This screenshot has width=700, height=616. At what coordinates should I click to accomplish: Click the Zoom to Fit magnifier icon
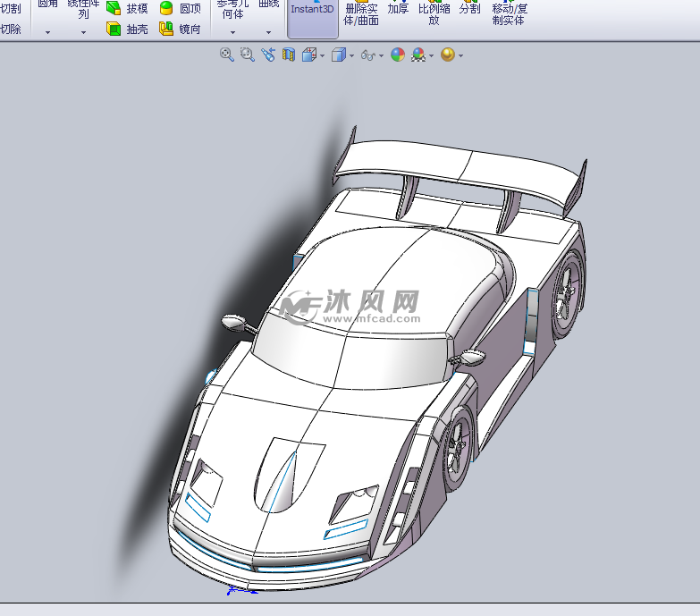(227, 55)
